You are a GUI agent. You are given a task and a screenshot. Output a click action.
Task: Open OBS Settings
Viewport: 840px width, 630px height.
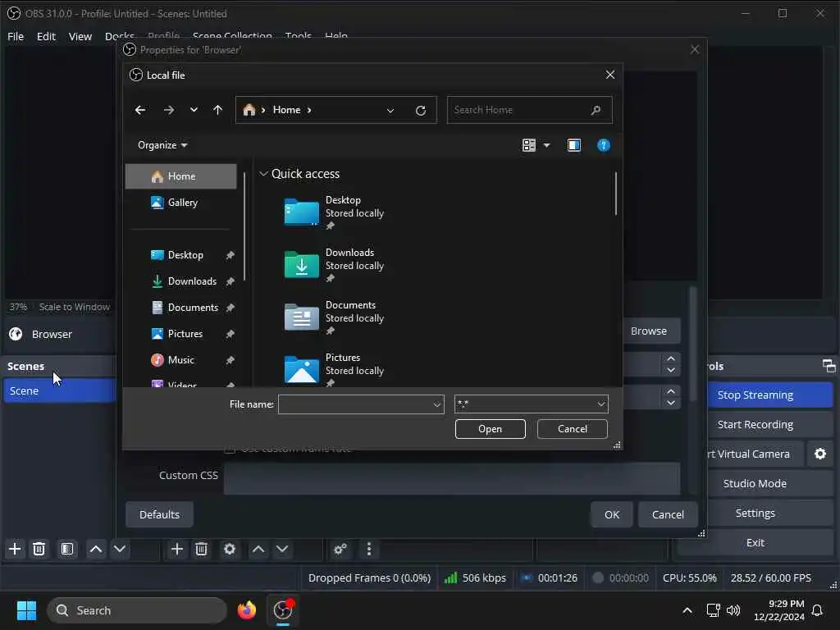pyautogui.click(x=756, y=514)
